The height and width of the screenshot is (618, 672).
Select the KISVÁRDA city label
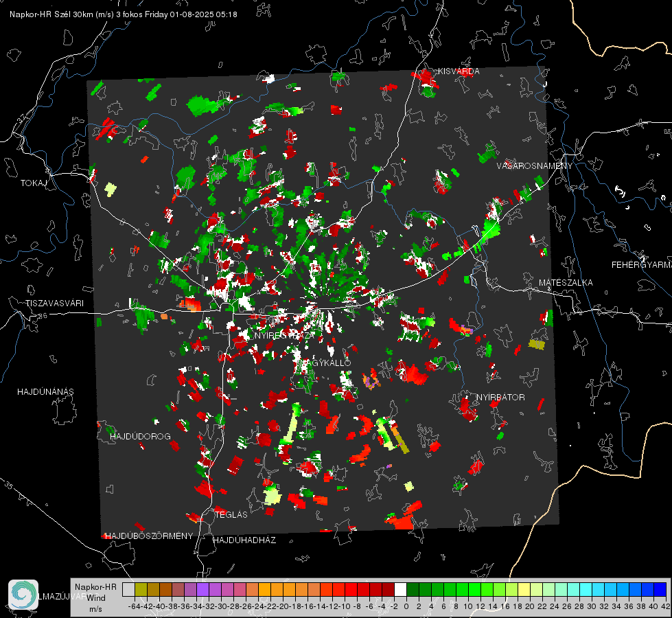459,71
